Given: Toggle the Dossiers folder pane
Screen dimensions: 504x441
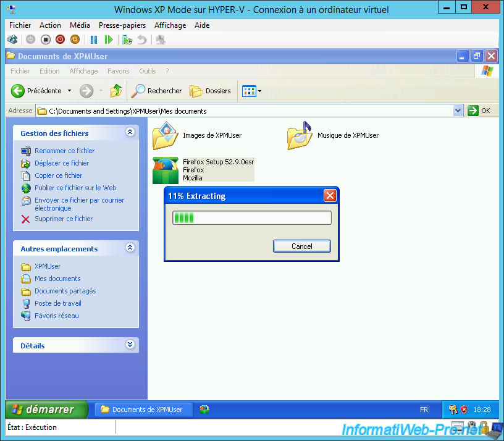Looking at the screenshot, I should click(210, 91).
